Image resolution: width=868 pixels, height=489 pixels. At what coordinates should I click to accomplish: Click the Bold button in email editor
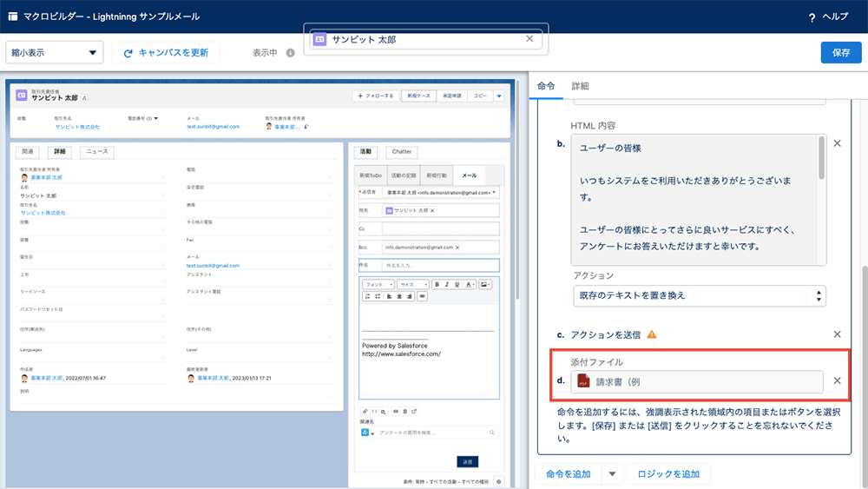437,284
